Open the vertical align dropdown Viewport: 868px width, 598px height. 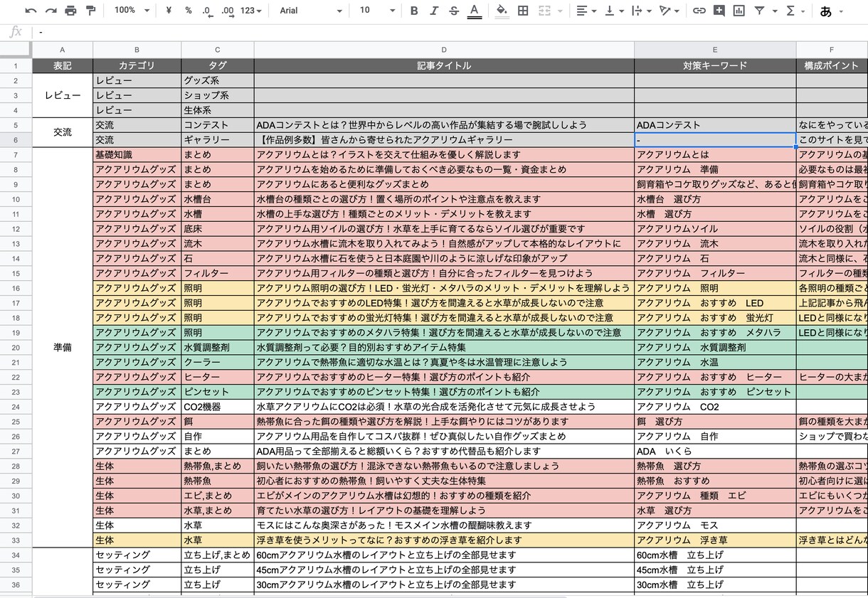pyautogui.click(x=613, y=11)
